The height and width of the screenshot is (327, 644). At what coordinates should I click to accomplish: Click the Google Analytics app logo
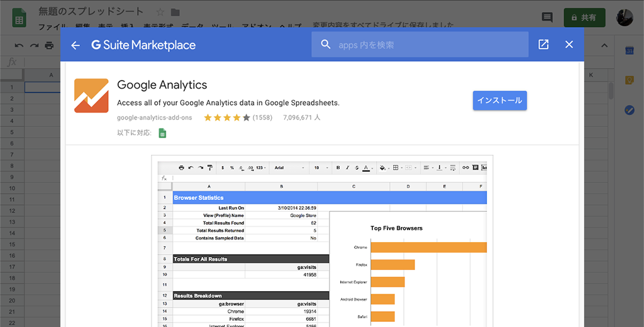[x=91, y=96]
